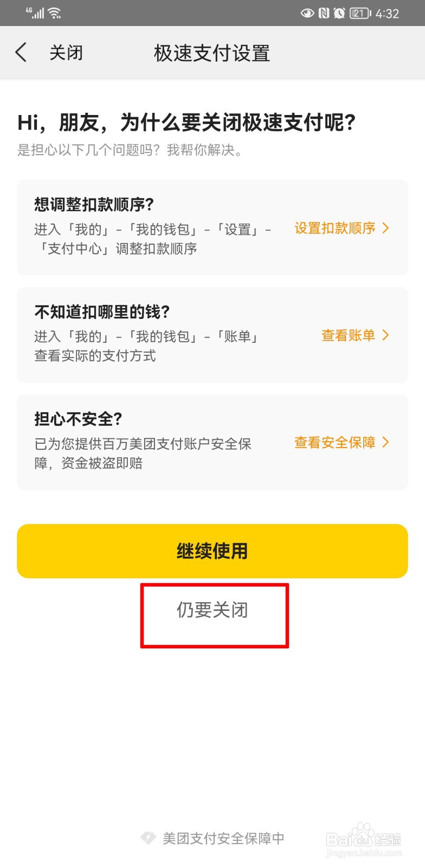This screenshot has height=868, width=425.
Task: Select the 想调整扣款顺序 card
Action: click(212, 227)
